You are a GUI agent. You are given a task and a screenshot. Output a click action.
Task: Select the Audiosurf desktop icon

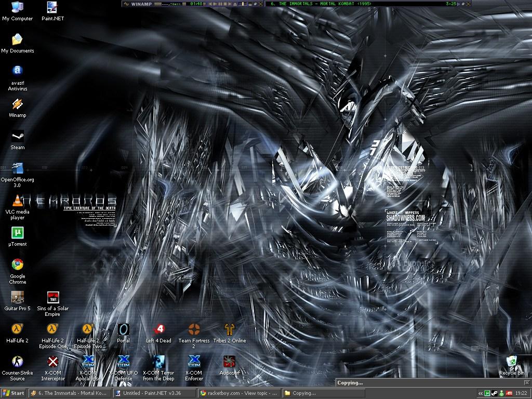click(x=229, y=366)
